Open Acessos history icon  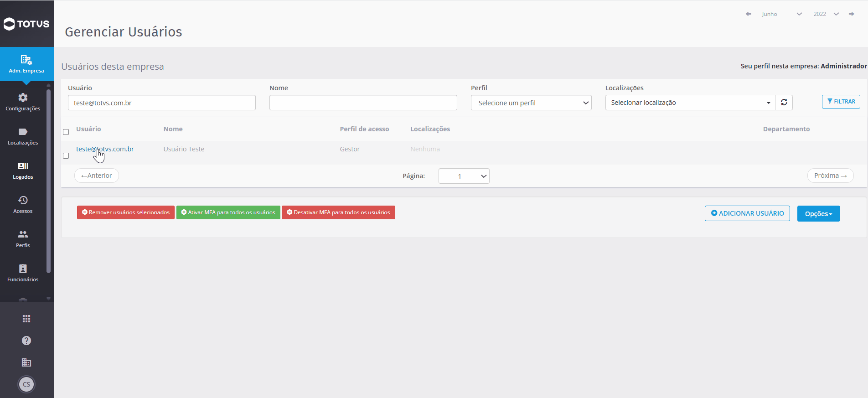(23, 200)
